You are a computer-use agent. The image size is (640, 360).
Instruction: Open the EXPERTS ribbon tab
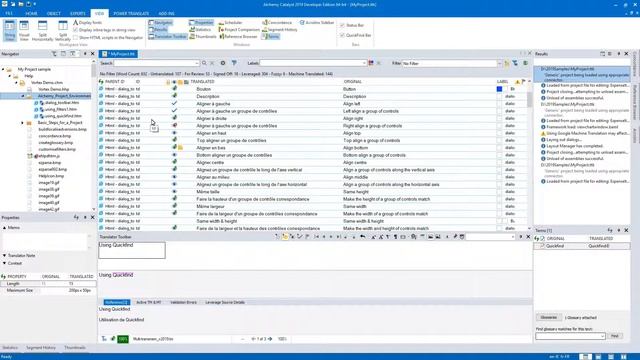78,13
